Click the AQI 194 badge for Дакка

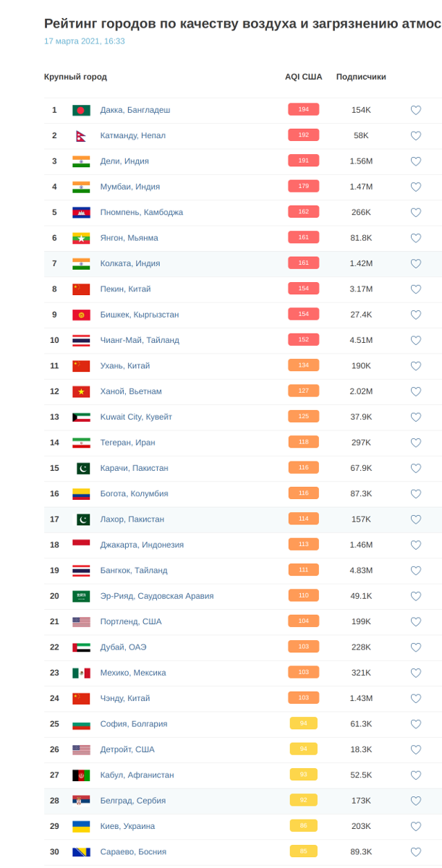tap(304, 110)
